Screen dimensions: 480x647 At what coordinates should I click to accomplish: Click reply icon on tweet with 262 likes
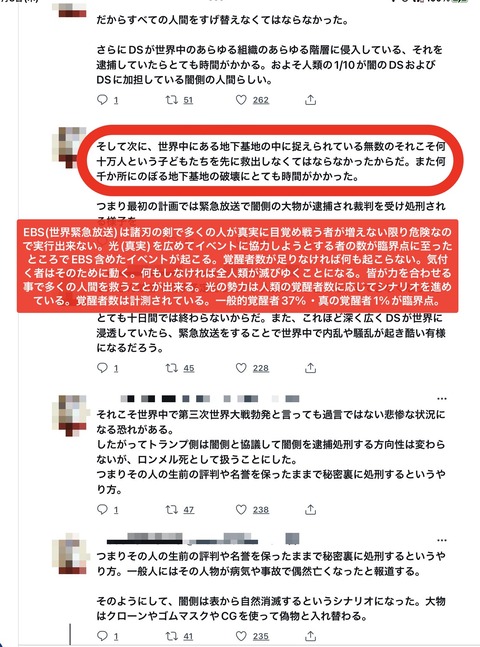102,100
